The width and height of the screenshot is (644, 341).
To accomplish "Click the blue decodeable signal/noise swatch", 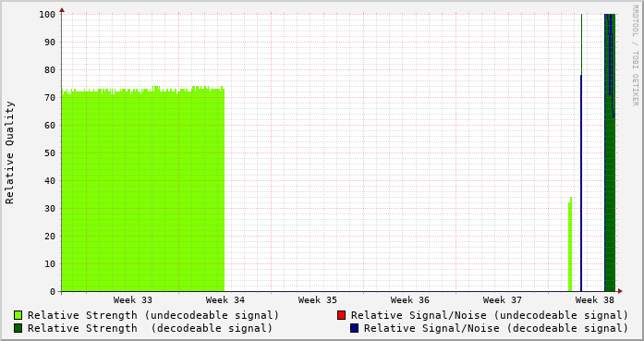I will point(354,328).
